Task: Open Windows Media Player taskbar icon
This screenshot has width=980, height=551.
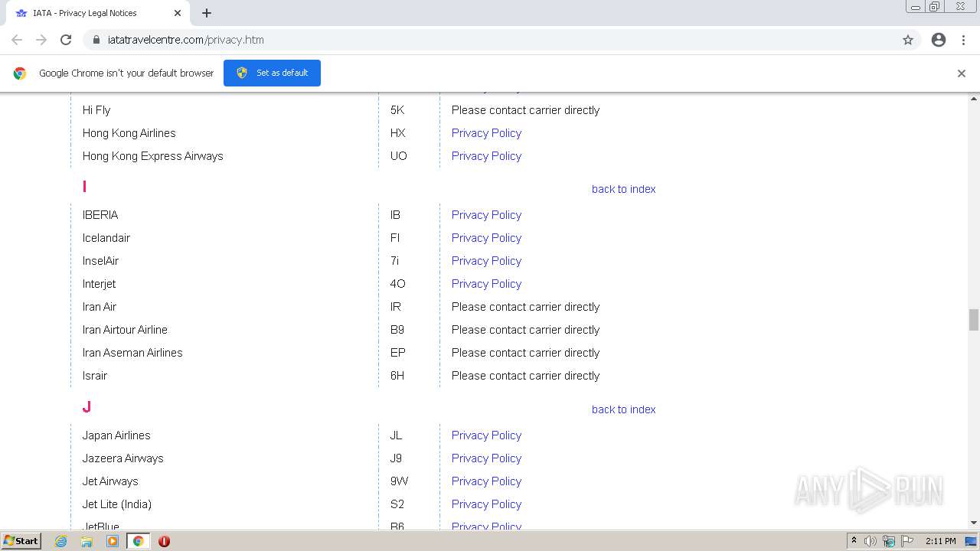Action: [x=113, y=541]
